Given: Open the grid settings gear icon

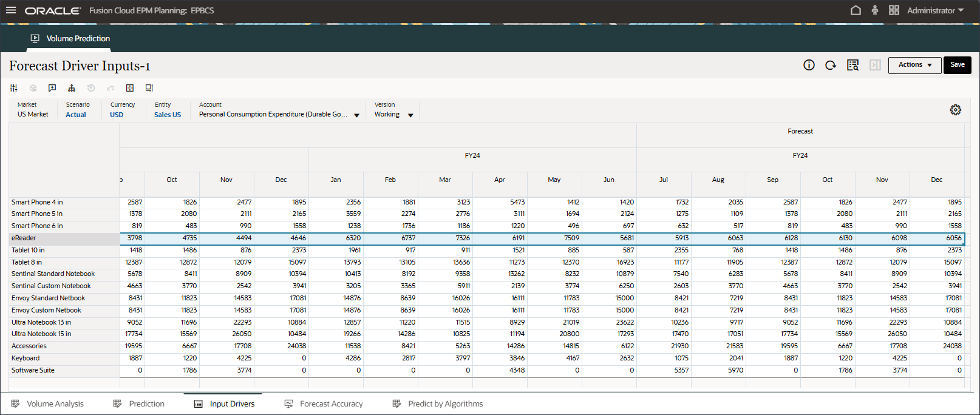Looking at the screenshot, I should click(955, 110).
